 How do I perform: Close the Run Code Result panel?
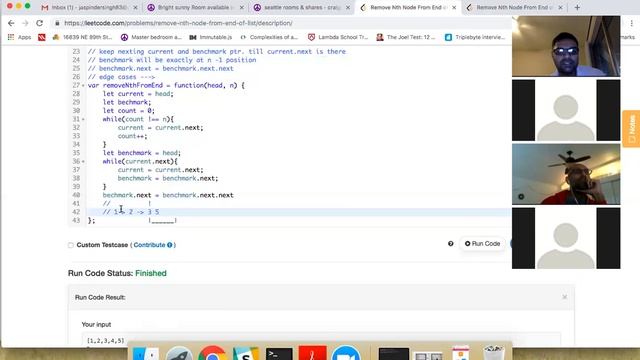(564, 297)
